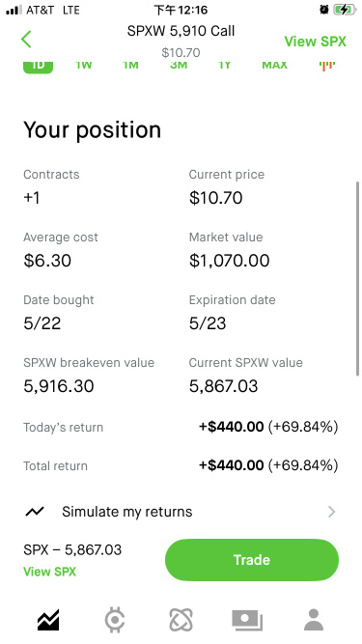Select the 1Y chart range
This screenshot has width=362, height=644.
tap(225, 66)
